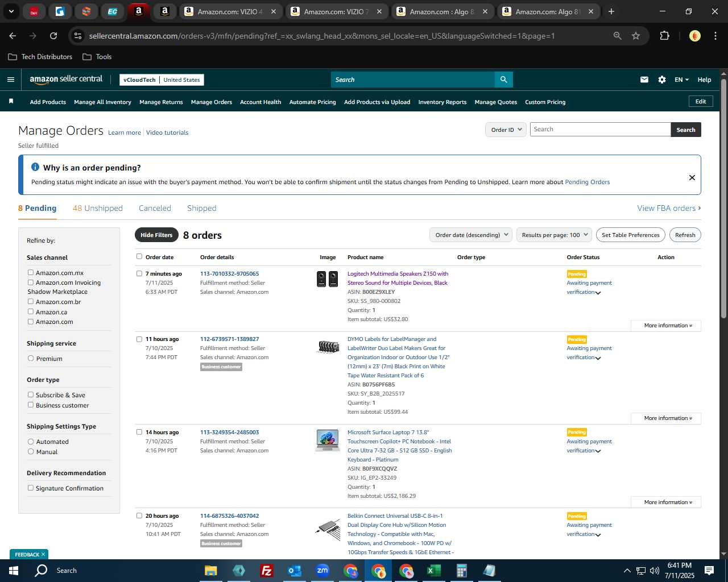Open Calculator from the taskbar
The height and width of the screenshot is (582, 728).
pyautogui.click(x=461, y=571)
